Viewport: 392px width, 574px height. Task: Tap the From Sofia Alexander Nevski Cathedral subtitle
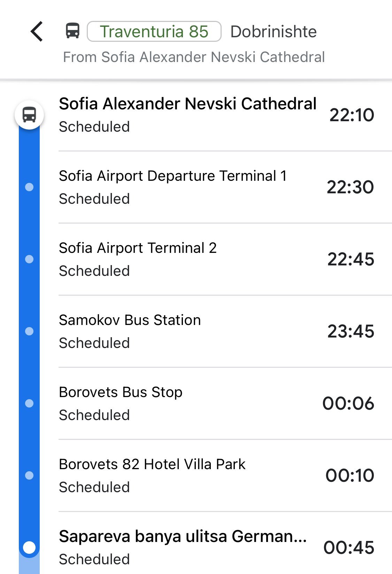(194, 57)
